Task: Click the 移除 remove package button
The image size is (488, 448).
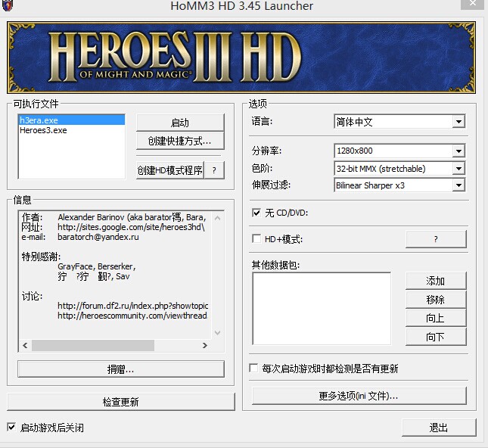Action: coord(436,300)
